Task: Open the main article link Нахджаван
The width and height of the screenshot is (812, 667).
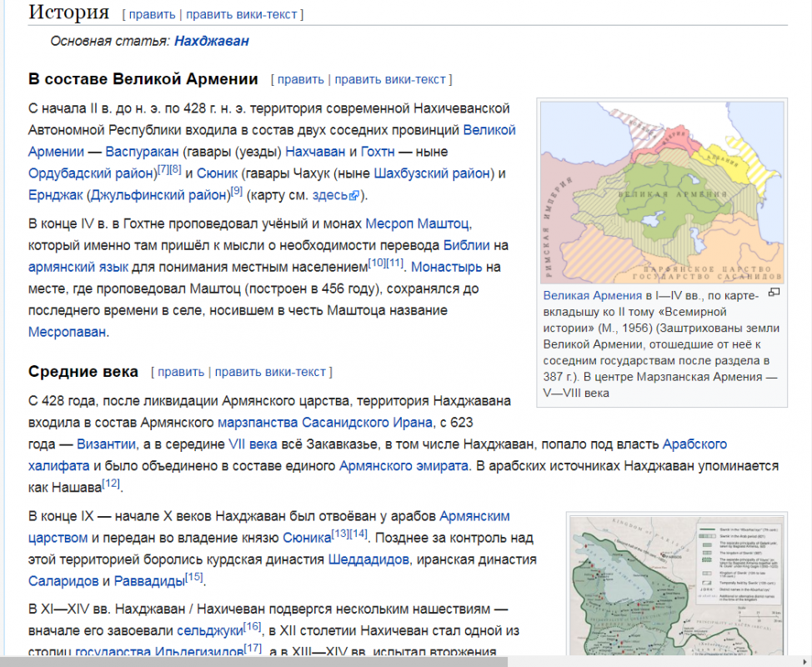Action: (x=212, y=41)
